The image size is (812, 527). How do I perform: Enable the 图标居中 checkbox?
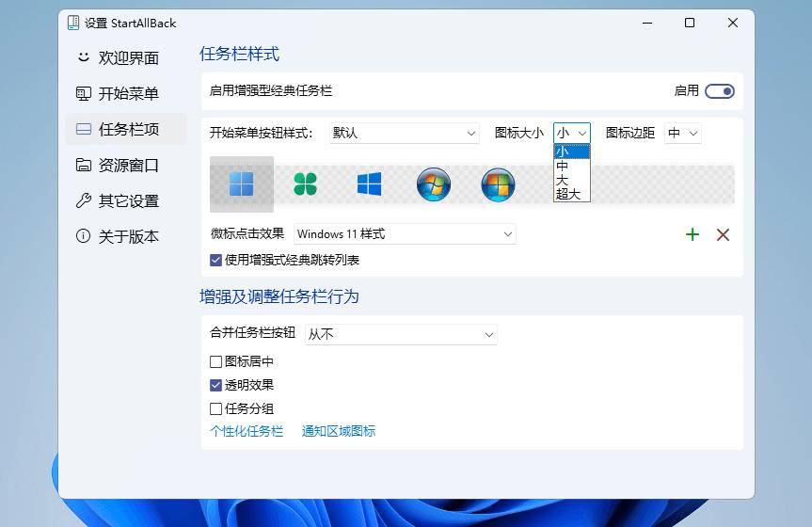[x=216, y=361]
